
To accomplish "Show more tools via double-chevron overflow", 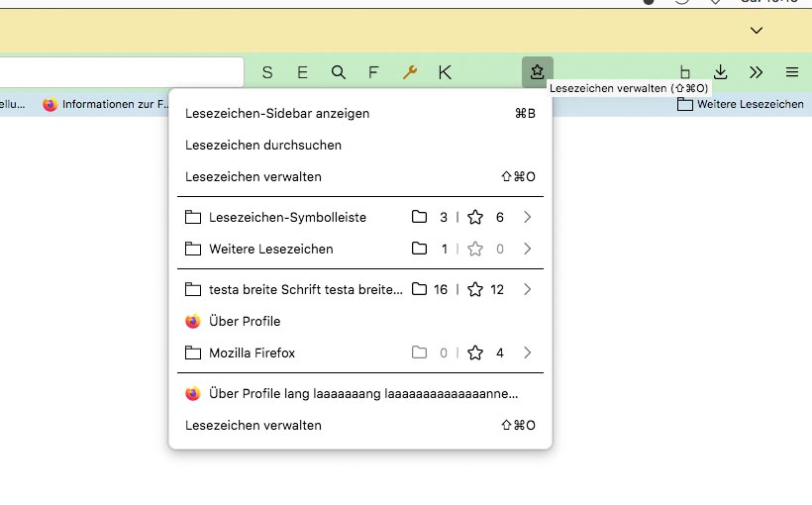I will coord(757,71).
